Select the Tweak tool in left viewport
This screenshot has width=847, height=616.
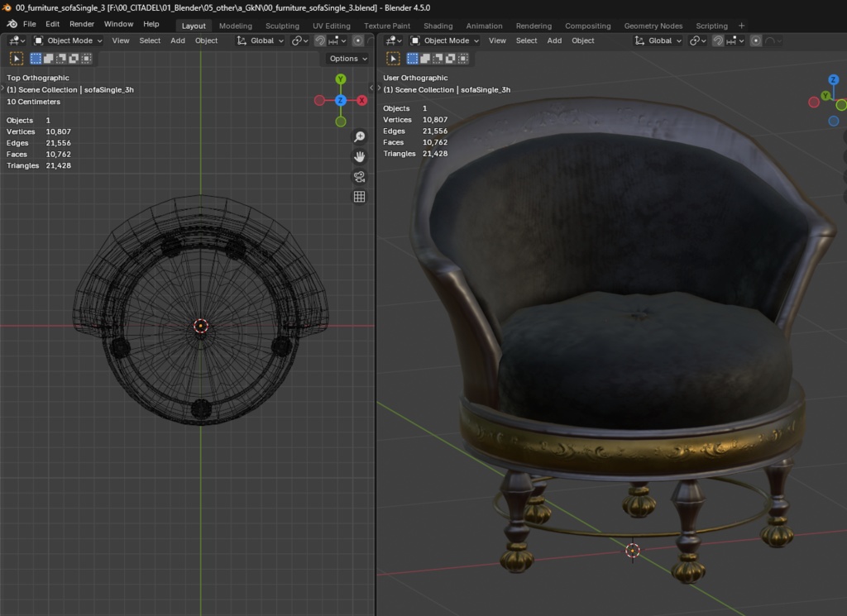pos(17,59)
